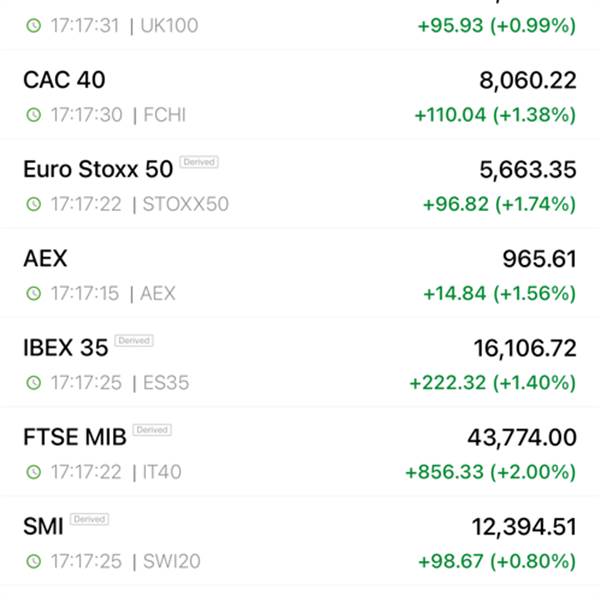
Task: Open the IBEX 35 index details
Action: pos(65,348)
